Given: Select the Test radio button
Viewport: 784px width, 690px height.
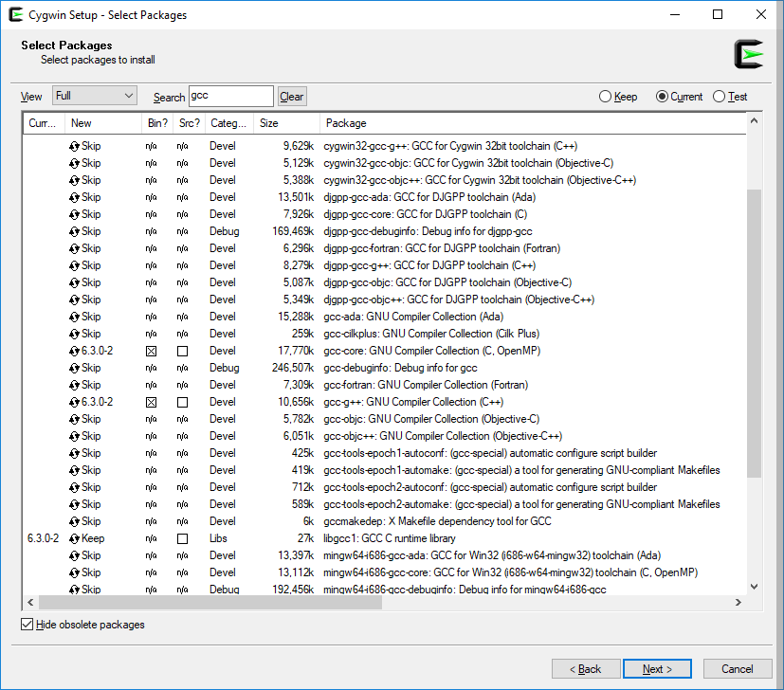Looking at the screenshot, I should click(719, 97).
